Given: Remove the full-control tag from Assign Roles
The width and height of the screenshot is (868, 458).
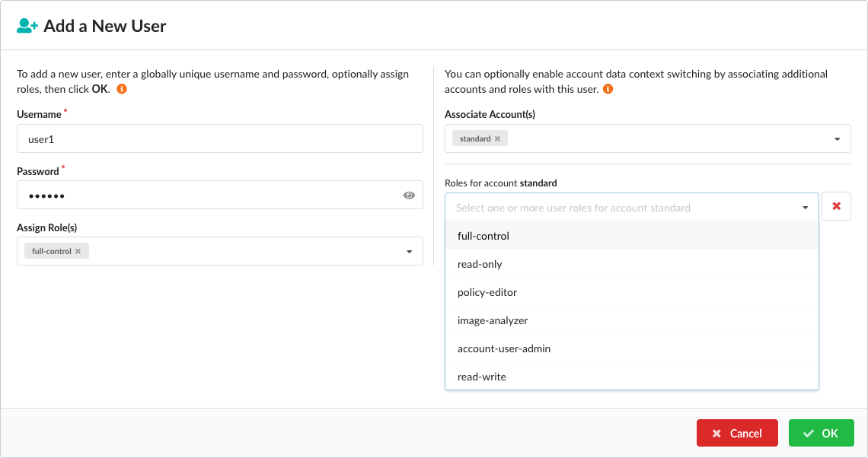Looking at the screenshot, I should pos(78,251).
